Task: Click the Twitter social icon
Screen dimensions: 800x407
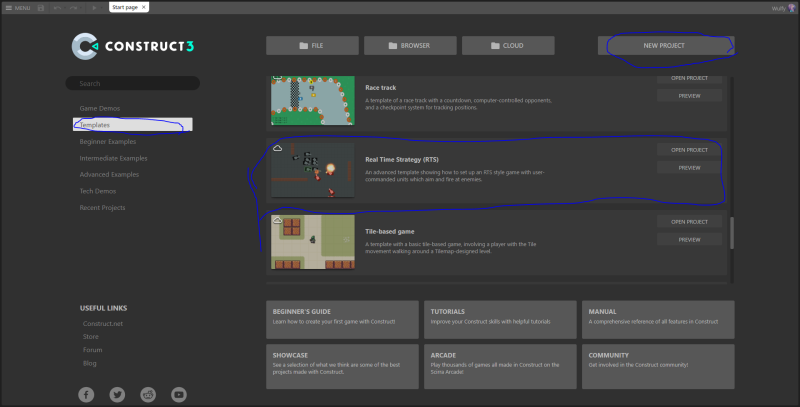Action: [x=117, y=394]
